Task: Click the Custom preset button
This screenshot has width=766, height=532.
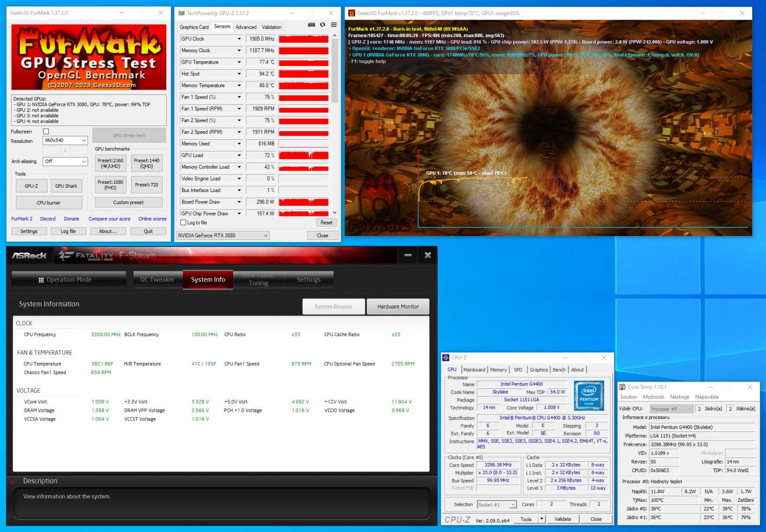Action: pos(128,203)
